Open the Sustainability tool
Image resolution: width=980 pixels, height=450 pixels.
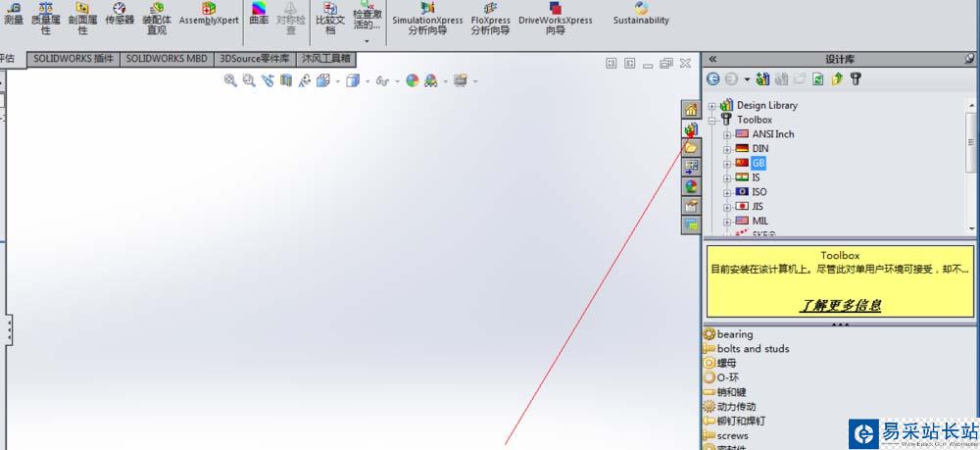[641, 14]
